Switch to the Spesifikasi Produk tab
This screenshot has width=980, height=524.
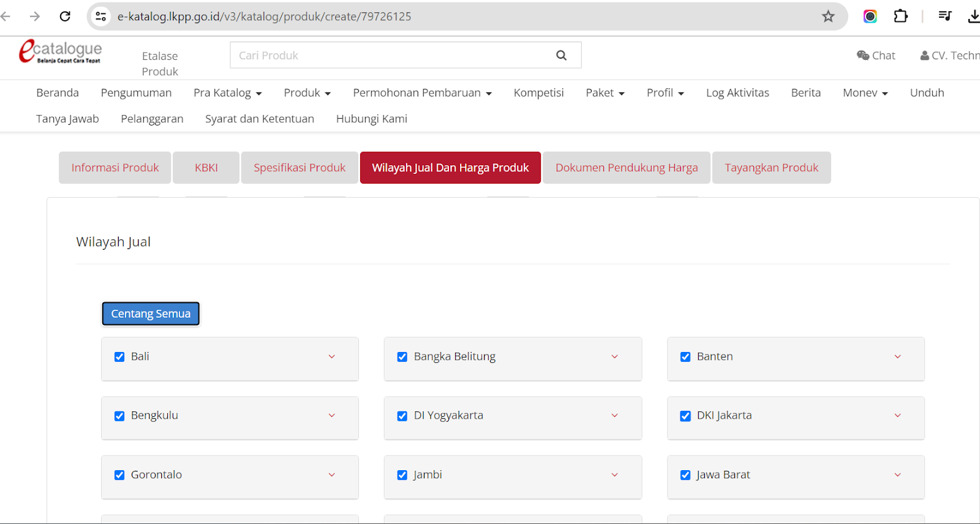point(300,168)
